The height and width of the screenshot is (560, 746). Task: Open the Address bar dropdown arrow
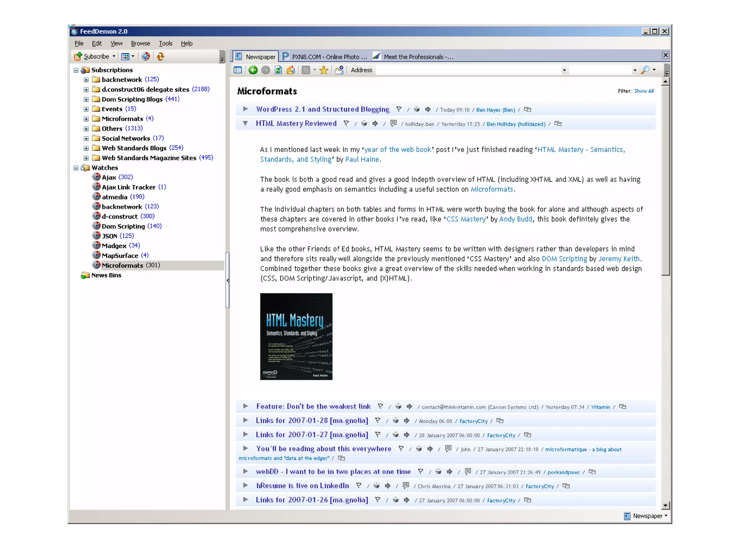point(564,70)
